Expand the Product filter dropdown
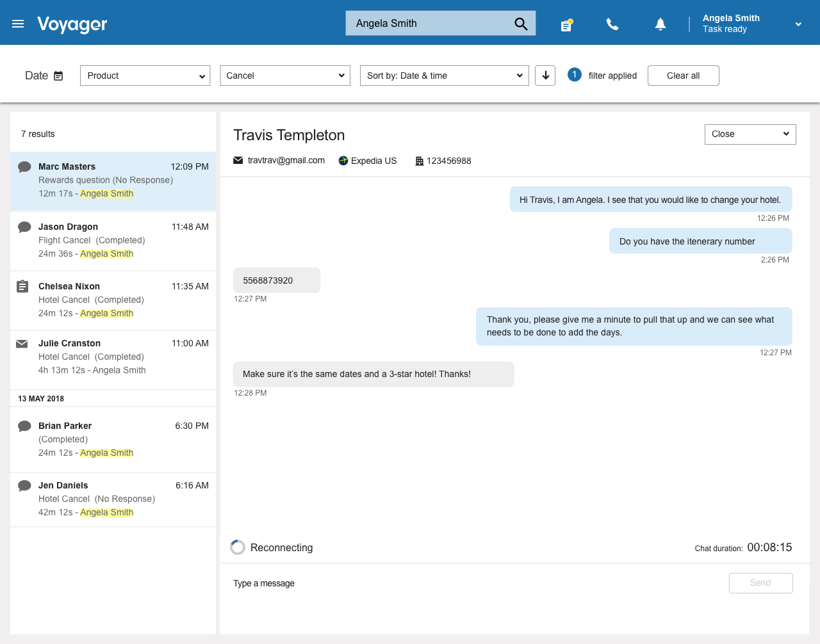The image size is (820, 644). (145, 76)
